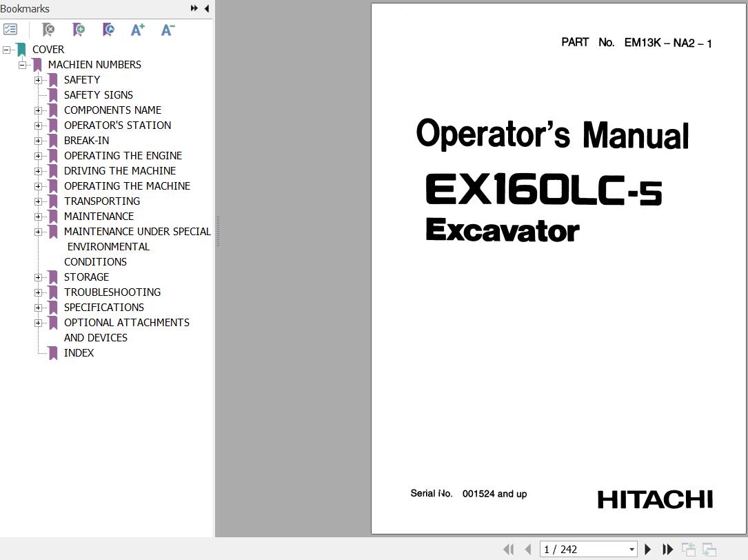This screenshot has height=560, width=748.
Task: Expand the COMPONENTS NAME bookmark
Action: [38, 111]
